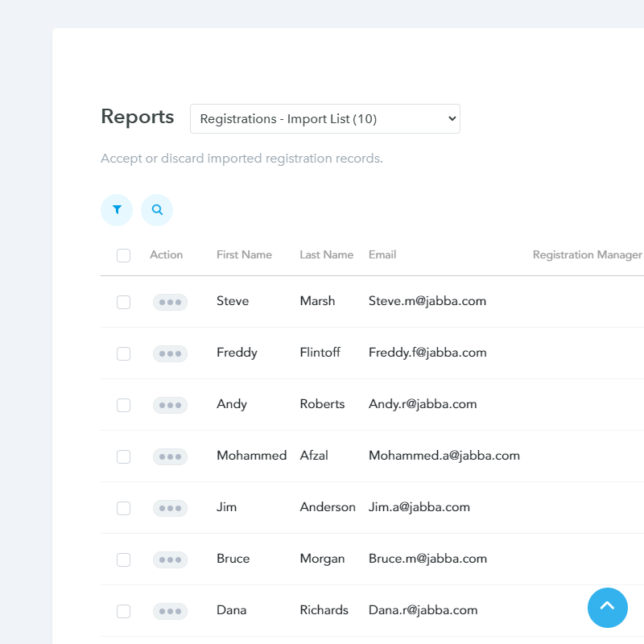
Task: Click the Freddy.f@jabba.com email cell
Action: [x=427, y=353]
